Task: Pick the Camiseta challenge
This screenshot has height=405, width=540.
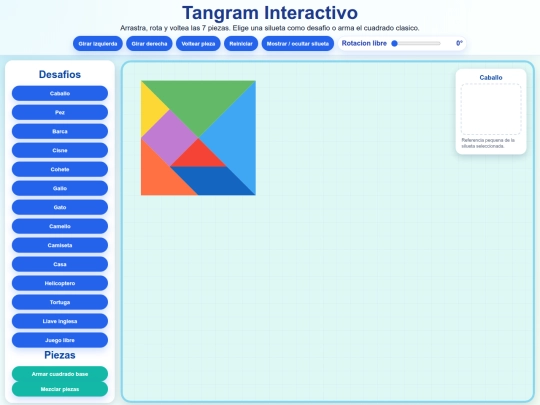Action: (60, 245)
